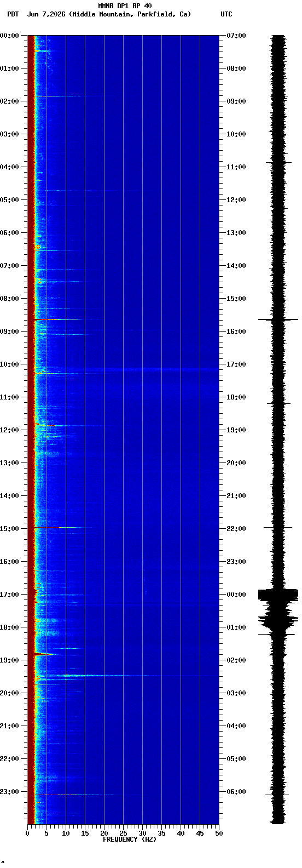Click the UTC time label "13:00" on right axis

pyautogui.click(x=236, y=233)
